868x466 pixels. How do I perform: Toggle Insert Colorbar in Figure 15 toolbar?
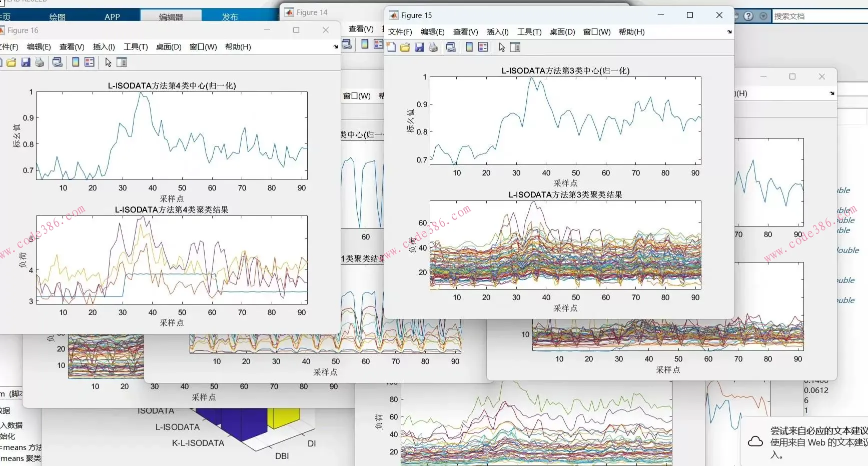(469, 47)
